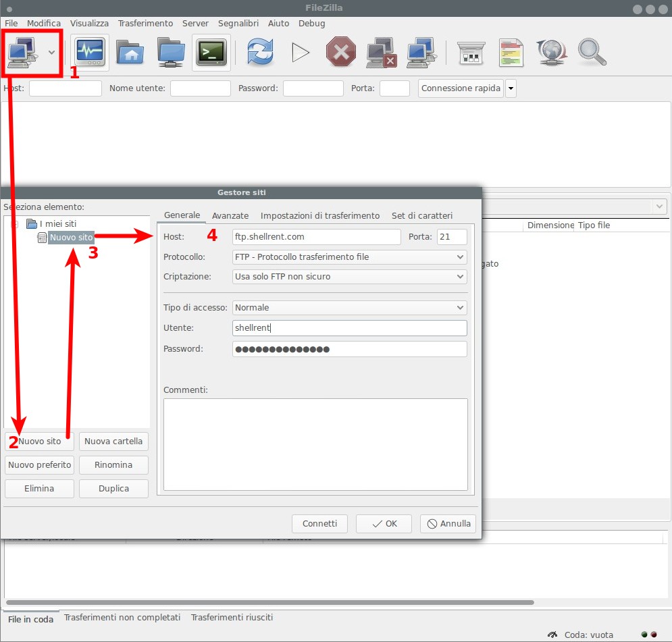Open the Site Manager toolbar icon
Screen dimensions: 672x642
tap(24, 52)
